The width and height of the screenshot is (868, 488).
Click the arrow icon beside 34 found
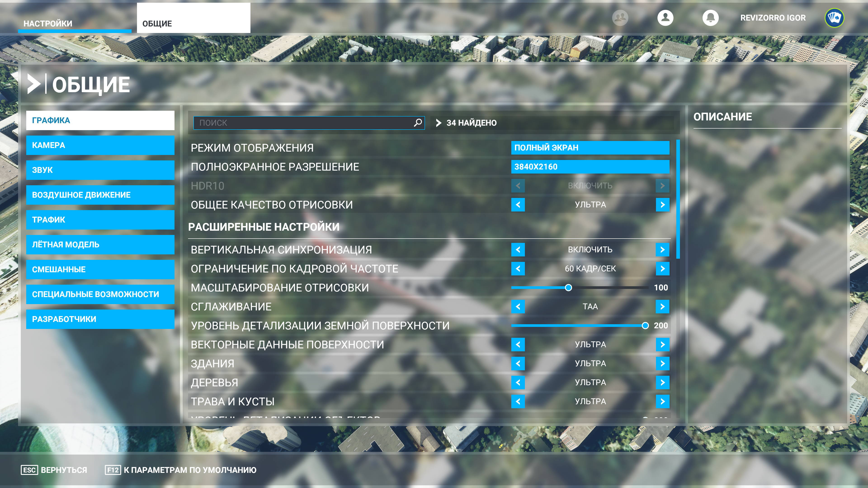[x=438, y=123]
